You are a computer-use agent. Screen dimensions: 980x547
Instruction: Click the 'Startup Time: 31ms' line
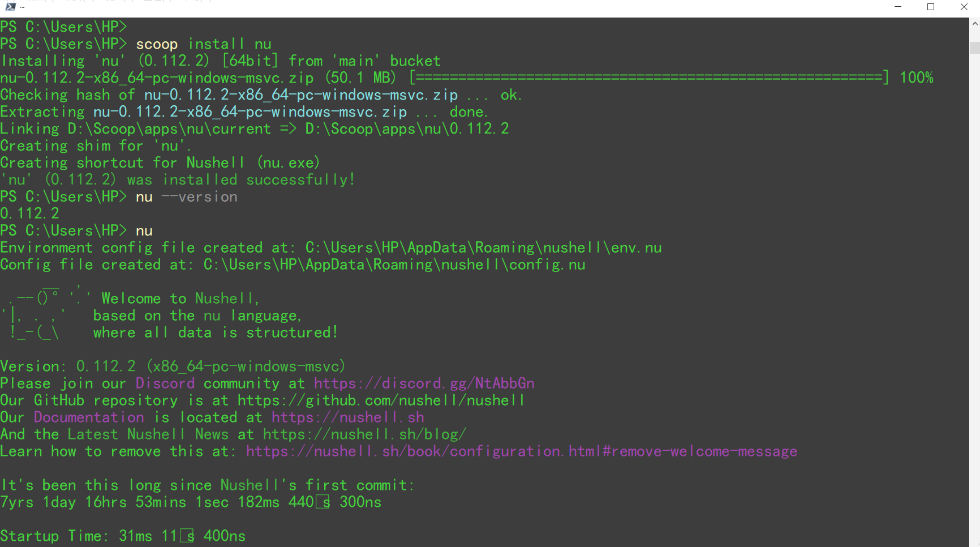coord(123,536)
